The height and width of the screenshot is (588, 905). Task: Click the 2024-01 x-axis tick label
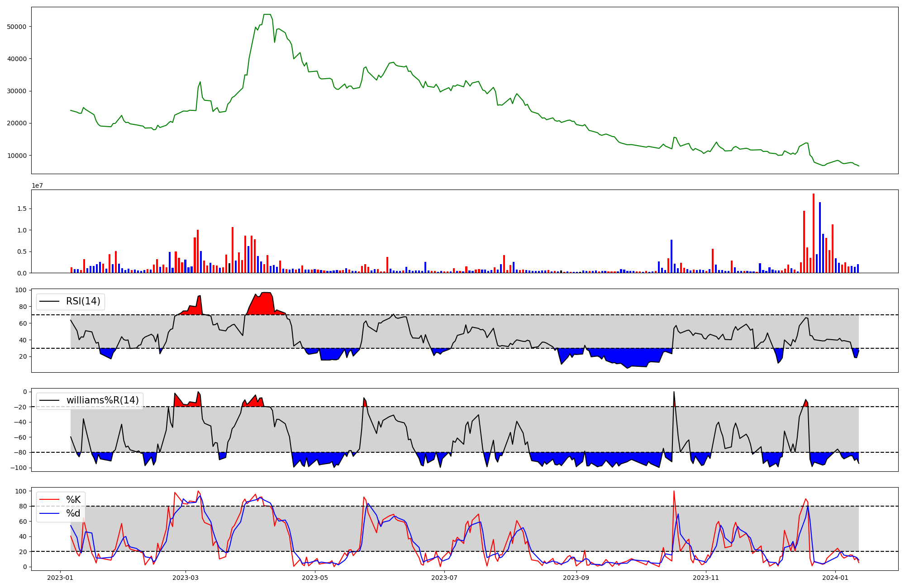tap(835, 578)
